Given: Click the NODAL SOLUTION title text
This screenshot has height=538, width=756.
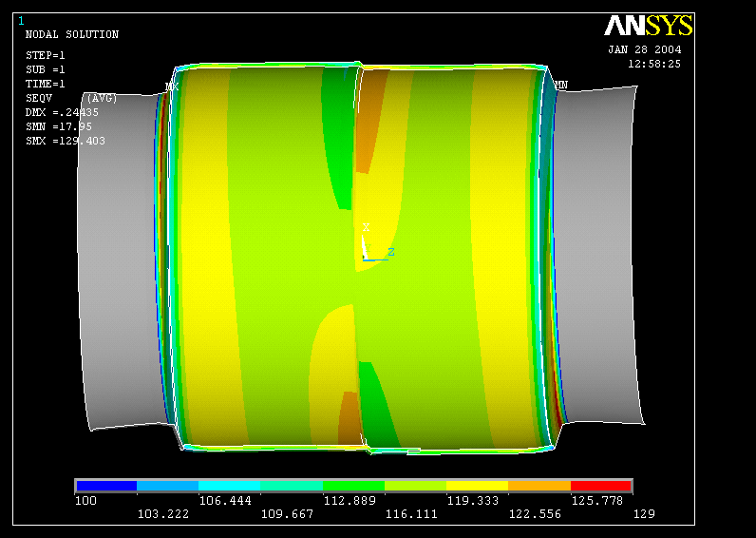Looking at the screenshot, I should click(x=72, y=34).
